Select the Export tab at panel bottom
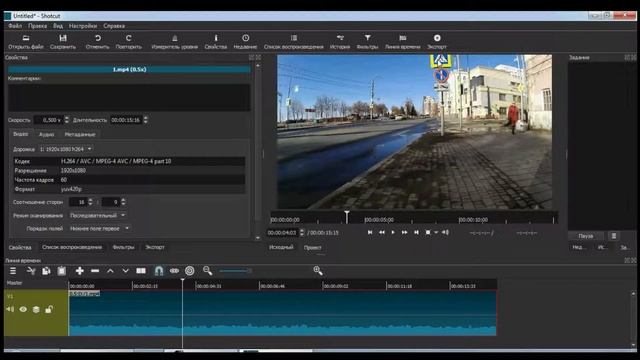 [155, 247]
